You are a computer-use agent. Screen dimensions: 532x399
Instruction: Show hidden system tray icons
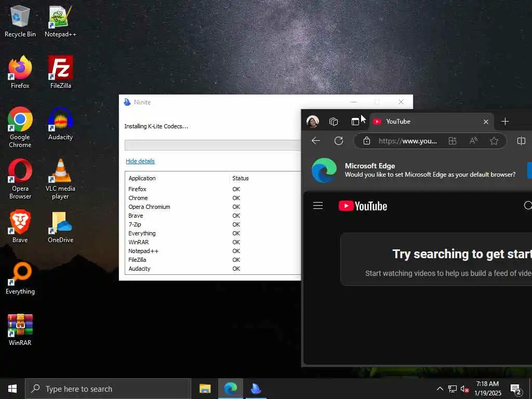pos(440,389)
